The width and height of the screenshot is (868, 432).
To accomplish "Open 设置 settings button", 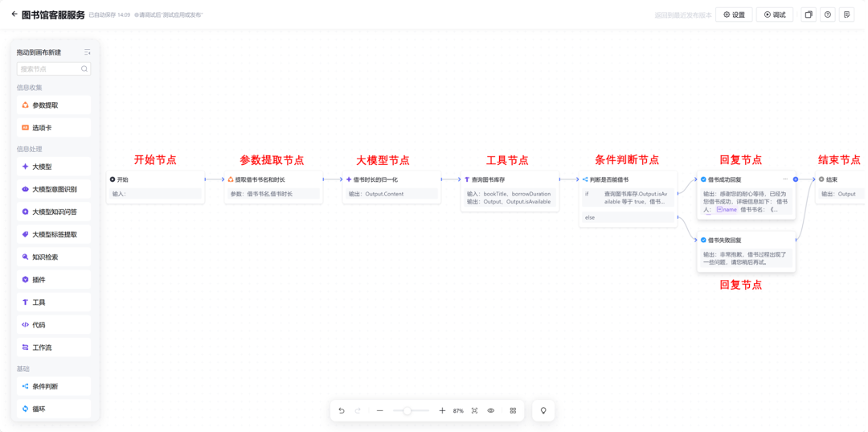I will coord(734,15).
